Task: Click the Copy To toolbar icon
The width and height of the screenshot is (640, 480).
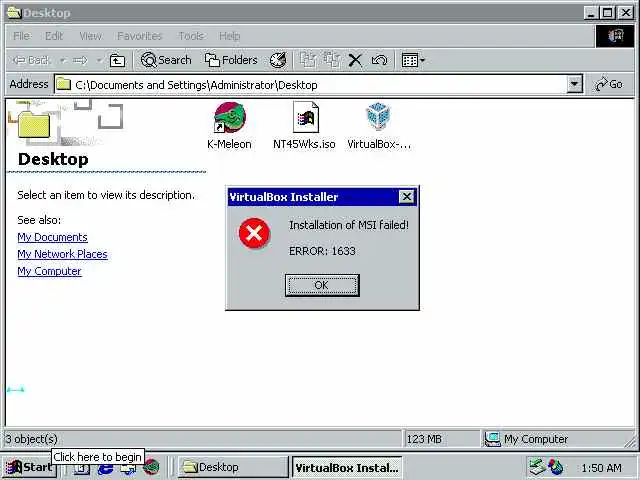Action: (x=331, y=60)
